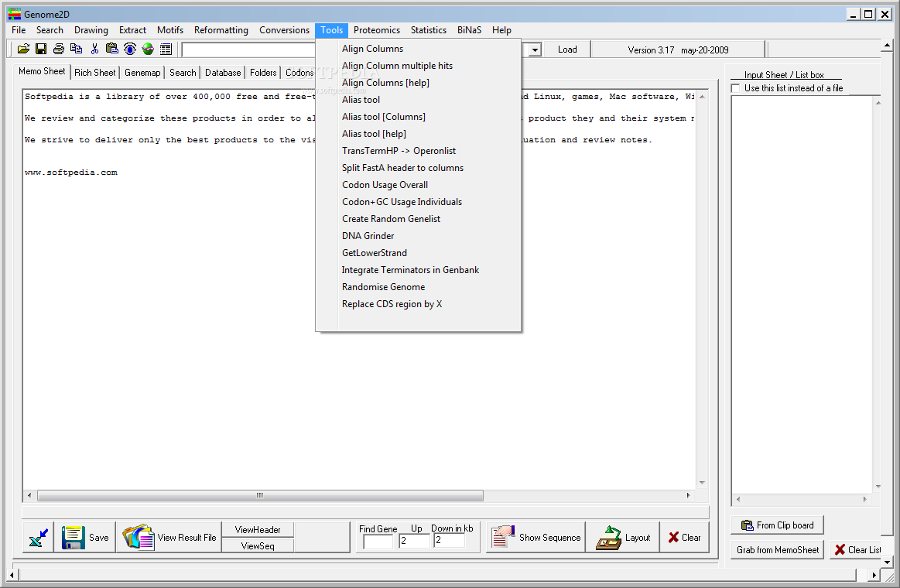Open the Motifs menu
The height and width of the screenshot is (588, 900).
[x=170, y=30]
